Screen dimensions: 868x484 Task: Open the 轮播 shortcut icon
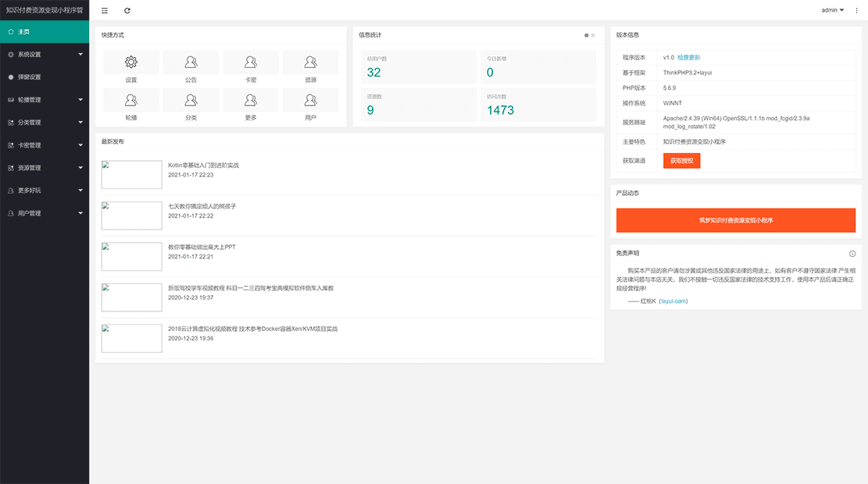131,100
